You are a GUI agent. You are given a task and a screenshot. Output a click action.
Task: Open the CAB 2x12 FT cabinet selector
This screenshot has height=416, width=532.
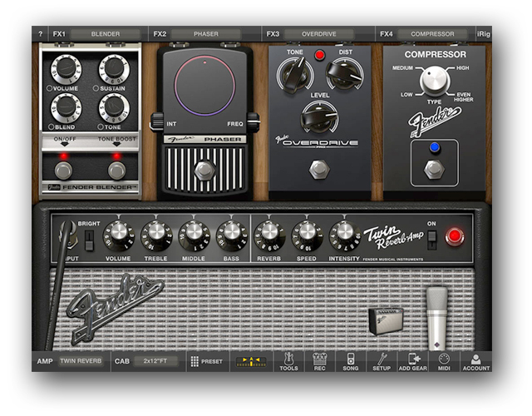pos(155,361)
